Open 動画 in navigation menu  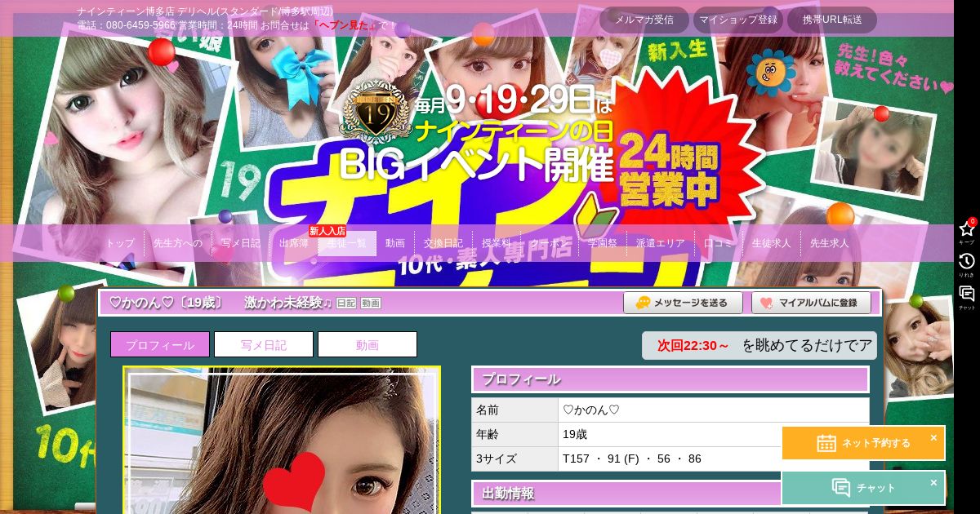(x=395, y=243)
